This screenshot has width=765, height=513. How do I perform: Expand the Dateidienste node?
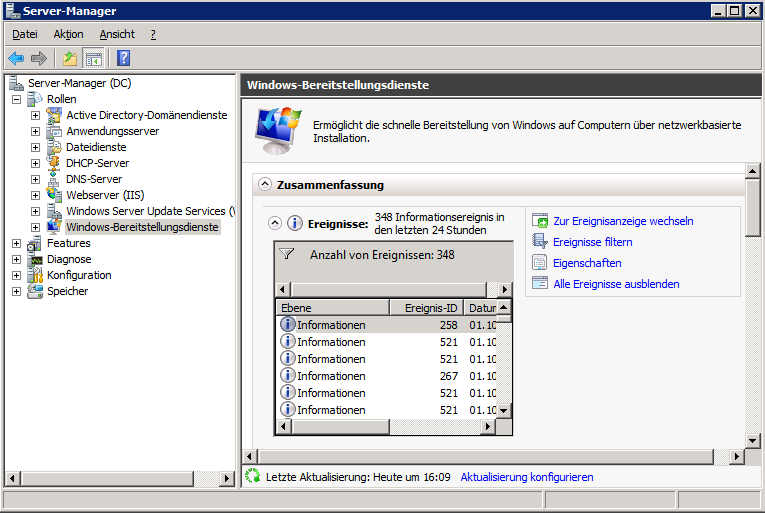(x=35, y=147)
